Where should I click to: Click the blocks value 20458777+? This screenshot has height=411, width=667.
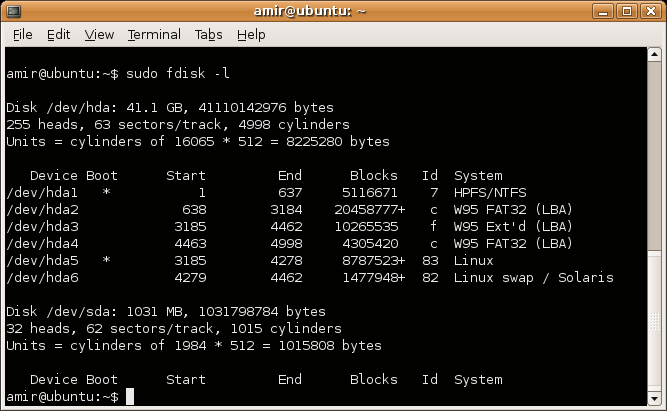[370, 209]
